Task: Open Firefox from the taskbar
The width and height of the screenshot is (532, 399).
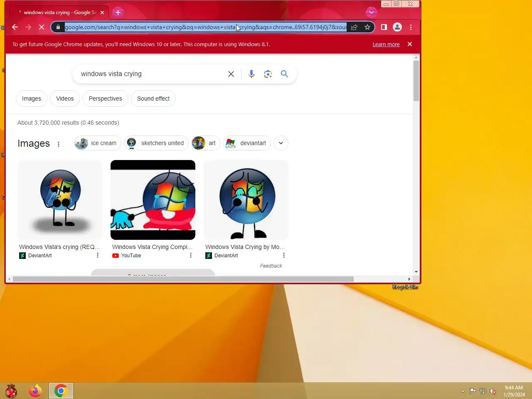Action: click(x=35, y=391)
